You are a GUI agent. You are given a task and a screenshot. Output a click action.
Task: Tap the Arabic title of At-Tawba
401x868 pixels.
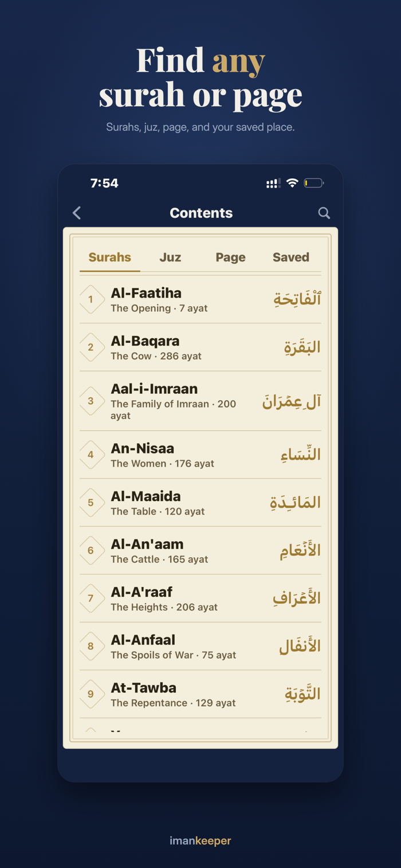(x=302, y=694)
